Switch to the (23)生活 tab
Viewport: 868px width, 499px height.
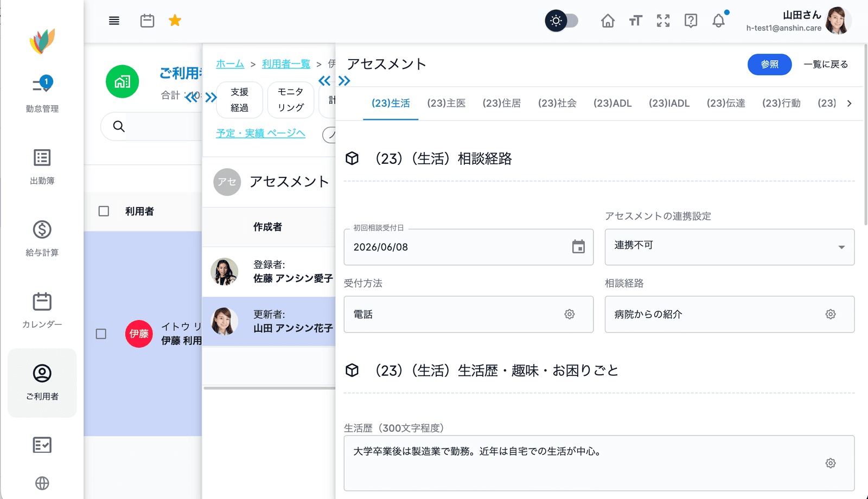click(391, 103)
